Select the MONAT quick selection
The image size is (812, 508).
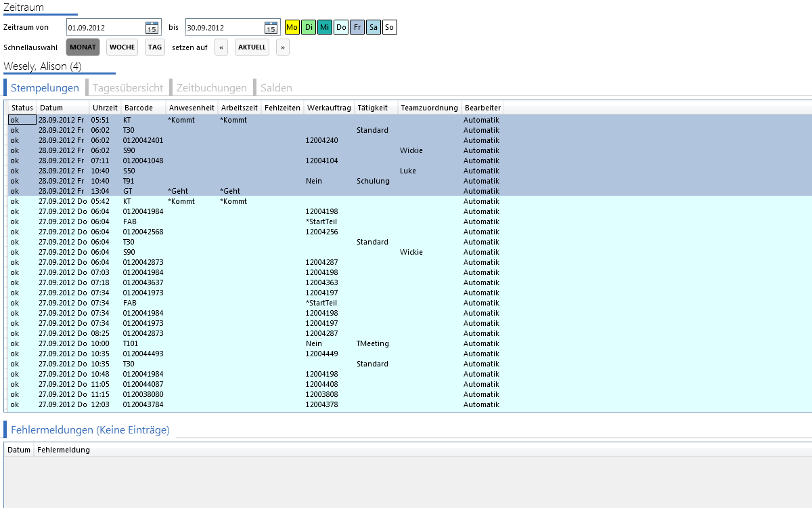pyautogui.click(x=83, y=47)
